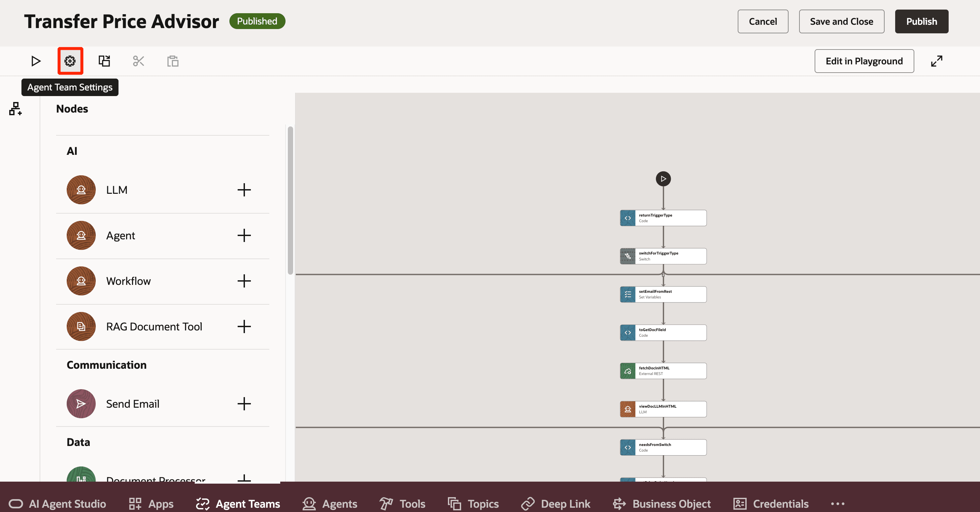The width and height of the screenshot is (980, 512).
Task: Click the copy/export toolbar icon next to the gear
Action: point(104,61)
